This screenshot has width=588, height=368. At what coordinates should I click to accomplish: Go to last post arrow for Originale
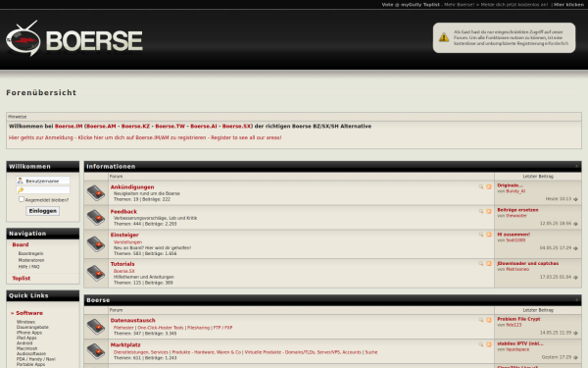[575, 199]
